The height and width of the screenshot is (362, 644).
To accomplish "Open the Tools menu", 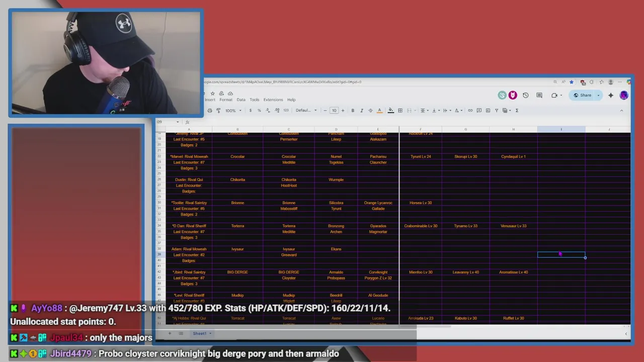I will pyautogui.click(x=255, y=100).
